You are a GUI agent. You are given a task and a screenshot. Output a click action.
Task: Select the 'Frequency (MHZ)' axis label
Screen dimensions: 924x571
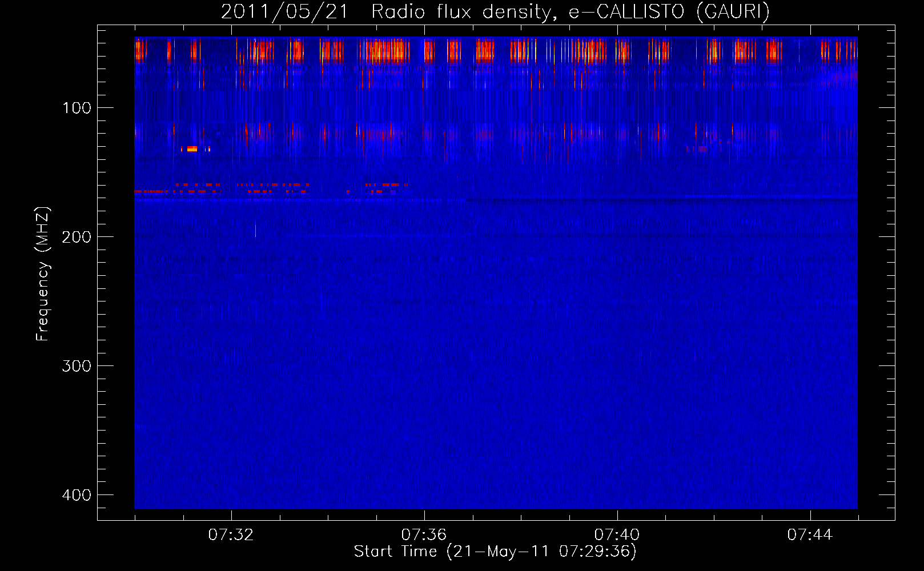(43, 274)
